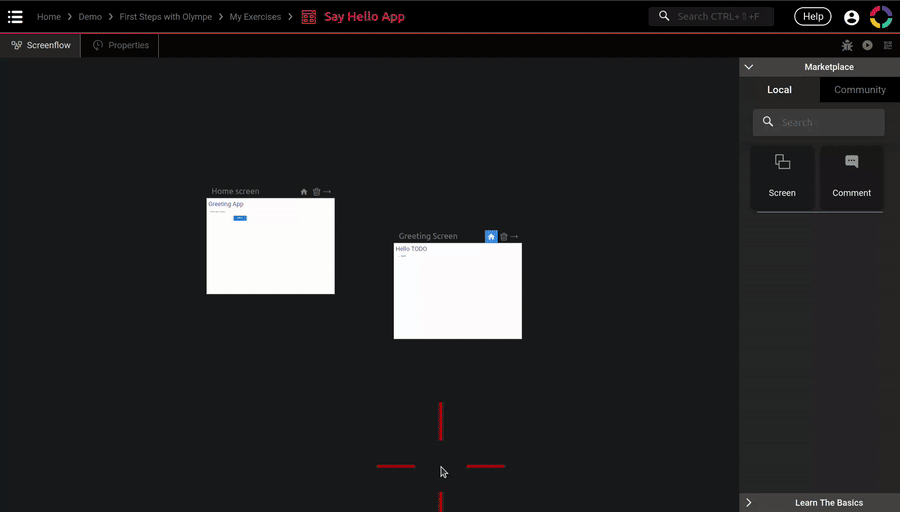Open the user account profile icon
The height and width of the screenshot is (512, 900).
pyautogui.click(x=851, y=17)
